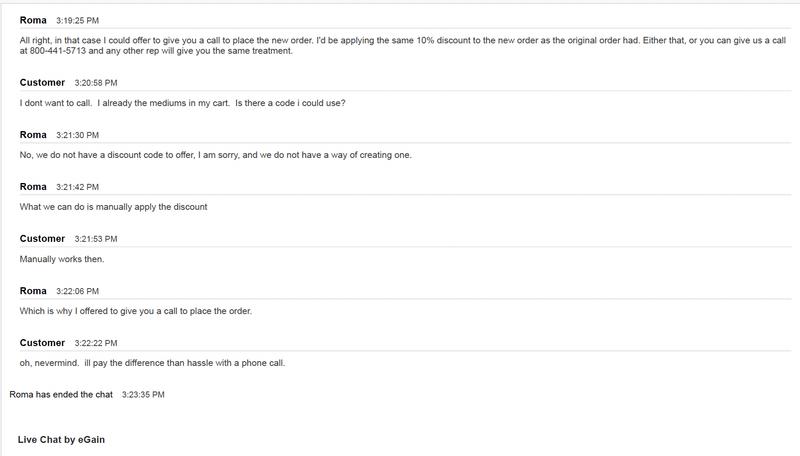
Task: Click Customer name at 3:22:22 PM
Action: click(42, 343)
